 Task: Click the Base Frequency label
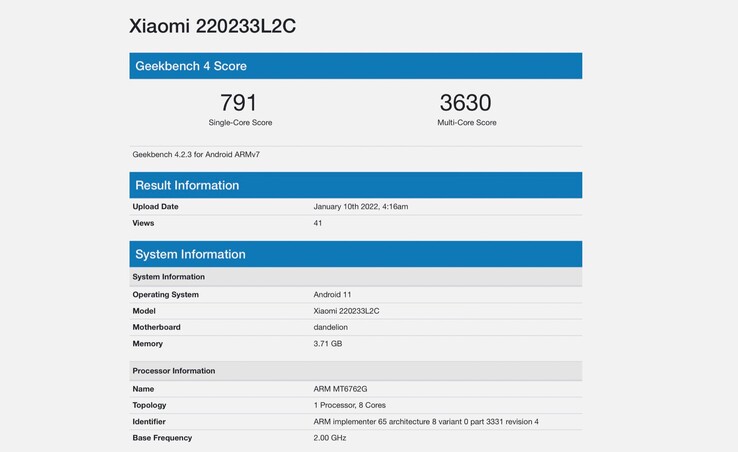[162, 438]
